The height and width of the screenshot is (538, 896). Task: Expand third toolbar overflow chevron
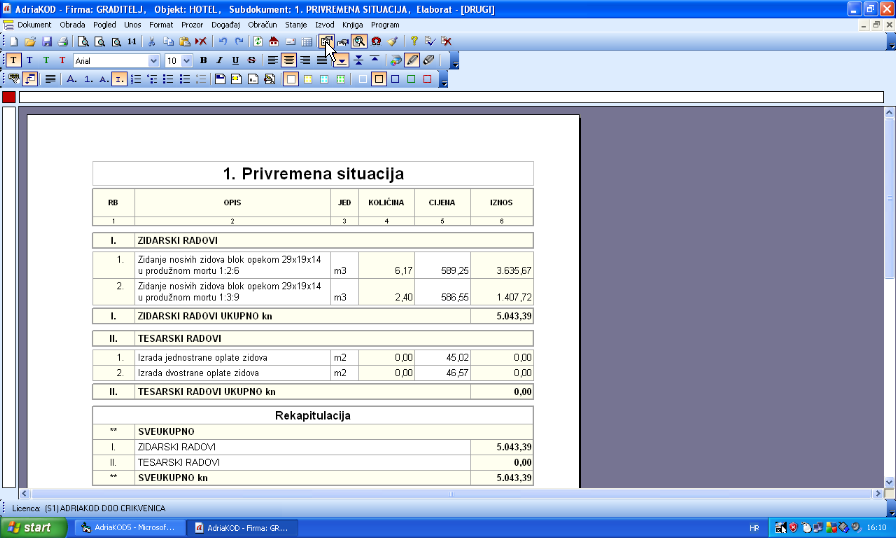(x=443, y=79)
